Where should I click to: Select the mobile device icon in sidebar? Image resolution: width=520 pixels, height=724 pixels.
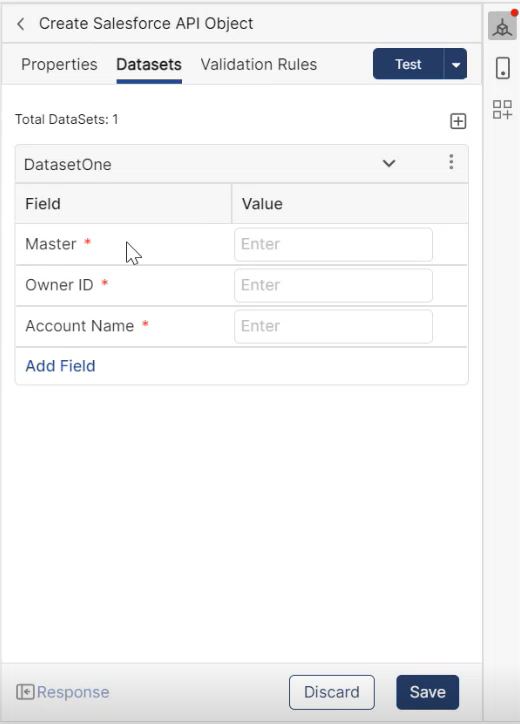(502, 68)
